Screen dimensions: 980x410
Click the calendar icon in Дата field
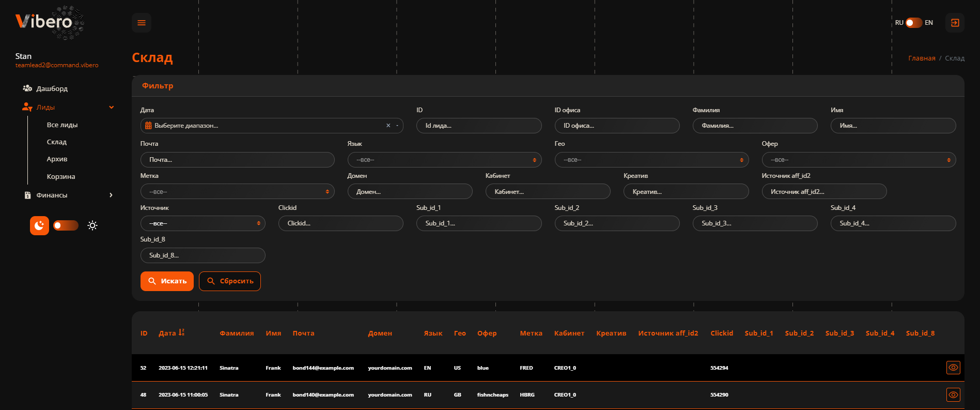point(148,126)
